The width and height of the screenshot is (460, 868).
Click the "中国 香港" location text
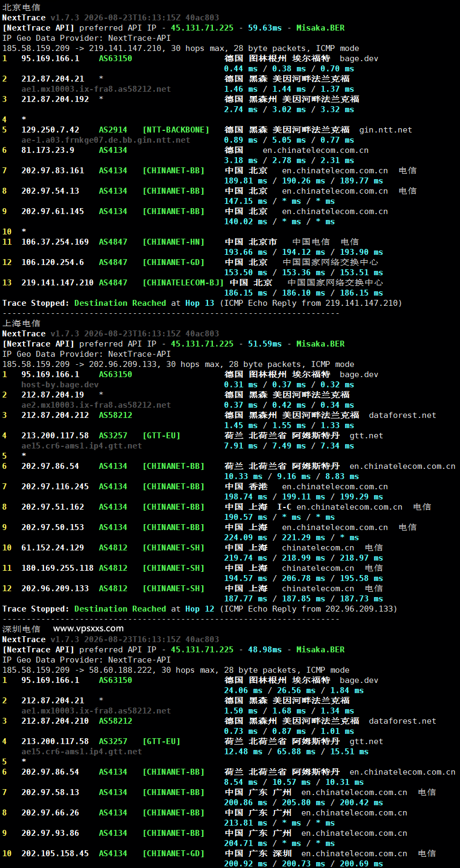[x=246, y=487]
